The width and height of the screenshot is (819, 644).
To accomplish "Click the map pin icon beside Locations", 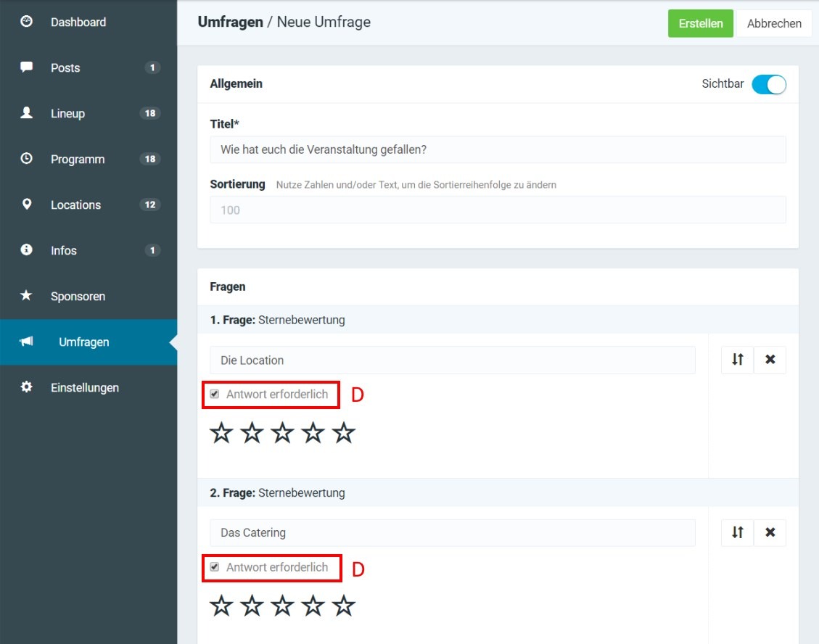I will (27, 205).
